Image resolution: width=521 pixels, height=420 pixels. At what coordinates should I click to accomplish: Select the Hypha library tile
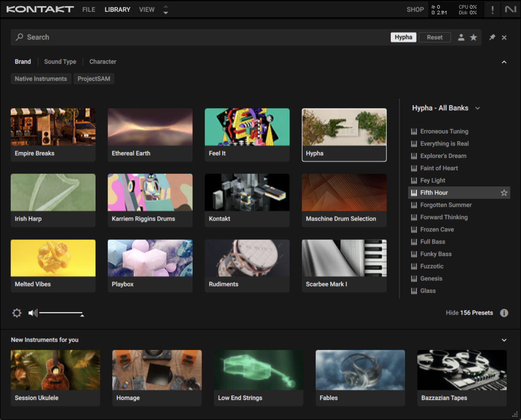(344, 135)
